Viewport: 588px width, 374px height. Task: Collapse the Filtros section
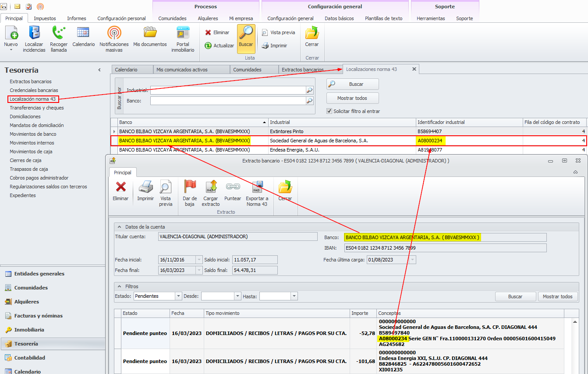(119, 286)
